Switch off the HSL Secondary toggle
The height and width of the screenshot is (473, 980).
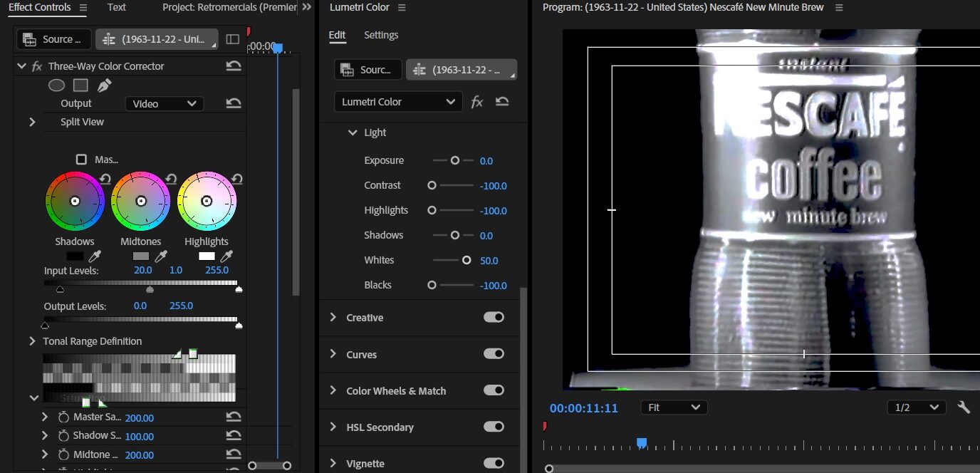click(x=494, y=426)
